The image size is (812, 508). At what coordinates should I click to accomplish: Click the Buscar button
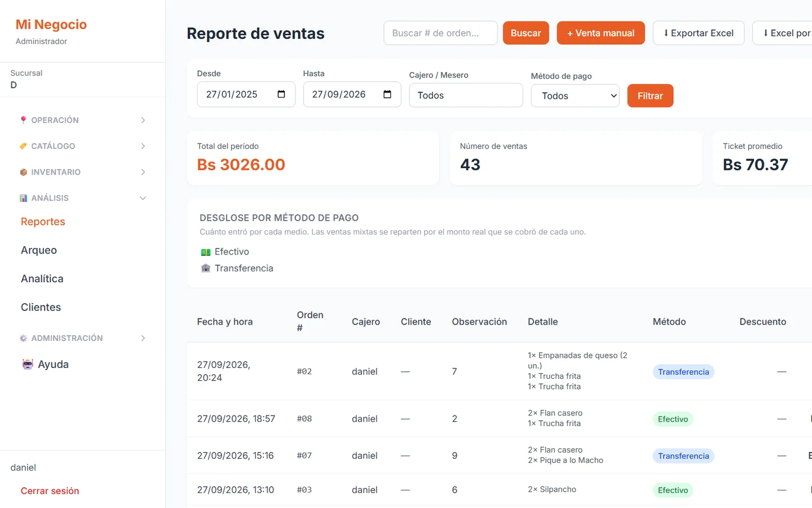[526, 33]
